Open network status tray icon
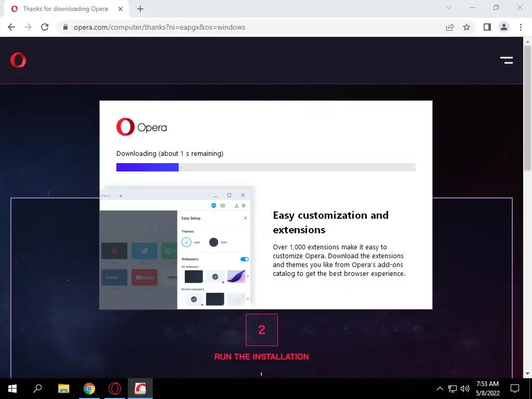Screen dimensions: 532x399 pyautogui.click(x=453, y=389)
